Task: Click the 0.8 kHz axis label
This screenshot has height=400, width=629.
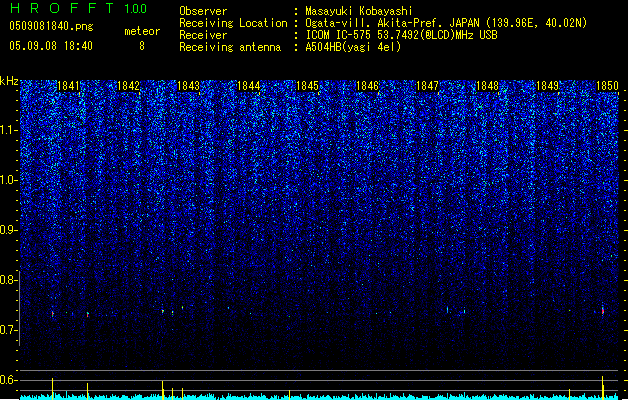Action: [x=9, y=280]
